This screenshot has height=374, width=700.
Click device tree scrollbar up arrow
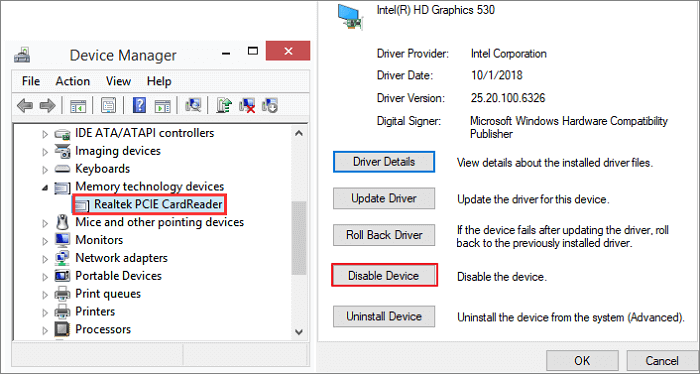[299, 133]
